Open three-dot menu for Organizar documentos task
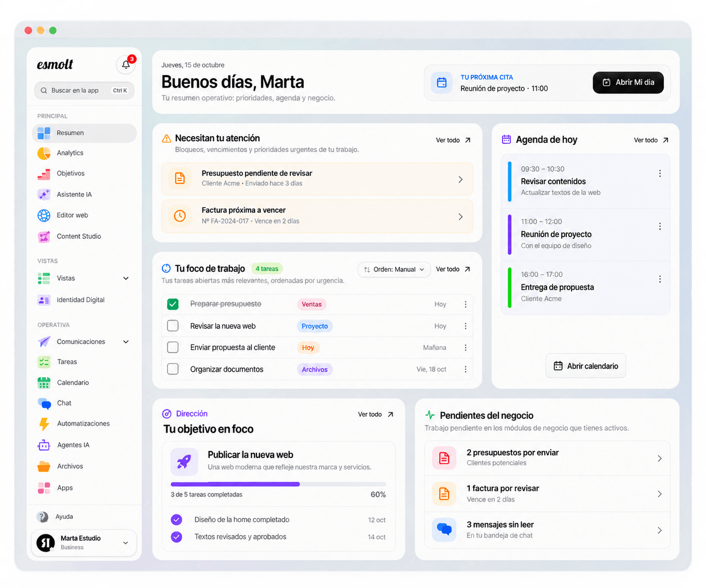Screen dimensions: 706x588 (466, 369)
